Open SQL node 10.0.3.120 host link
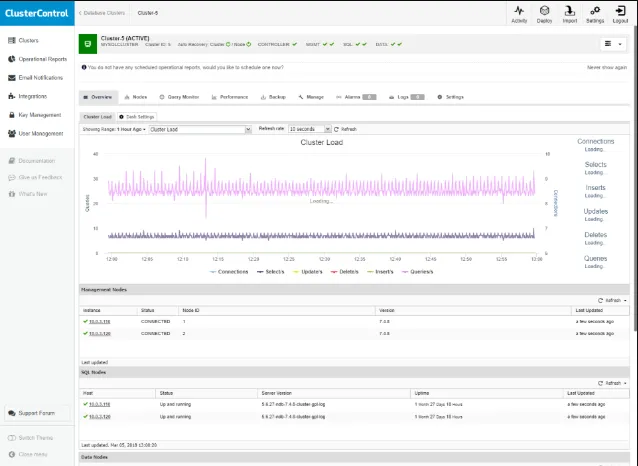The image size is (638, 466). coord(100,417)
